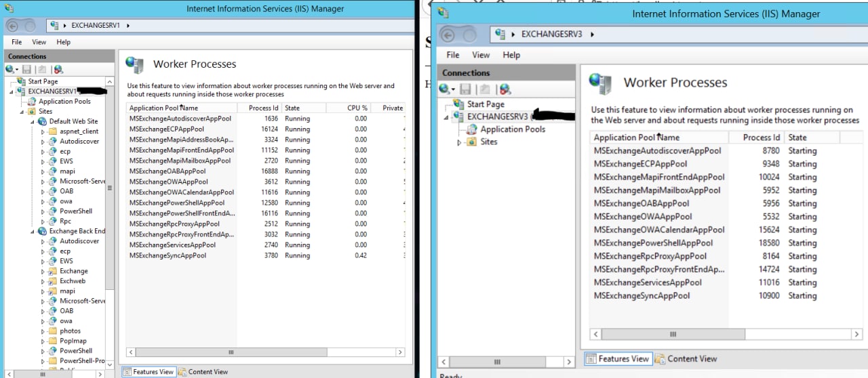The height and width of the screenshot is (378, 868).
Task: Click the Up folder icon in EXCHANGESRV1 toolbar
Action: (x=42, y=69)
